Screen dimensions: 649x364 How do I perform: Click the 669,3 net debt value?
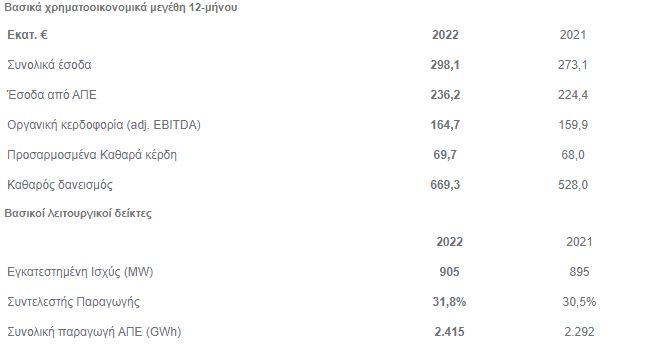coord(445,185)
